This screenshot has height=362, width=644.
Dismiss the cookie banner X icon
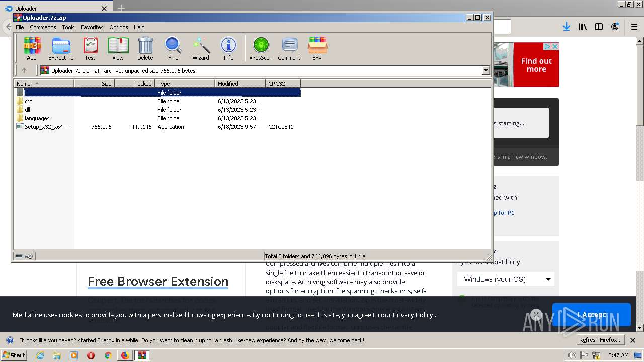click(536, 315)
